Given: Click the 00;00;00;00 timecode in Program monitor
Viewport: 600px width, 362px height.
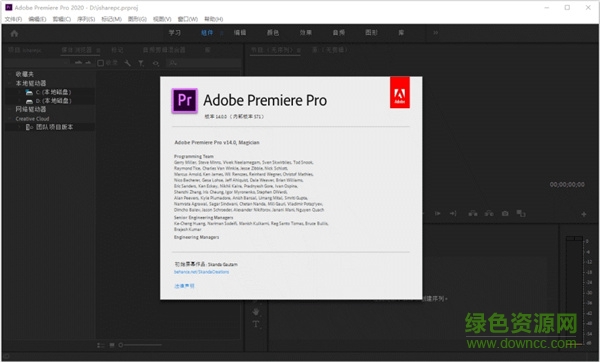Looking at the screenshot, I should [567, 185].
